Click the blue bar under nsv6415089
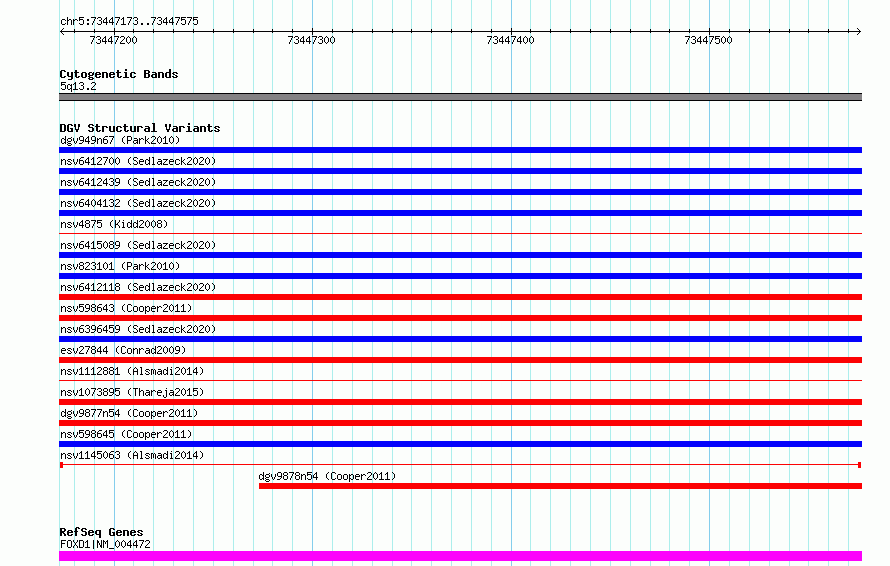This screenshot has width=890, height=566. 460,255
